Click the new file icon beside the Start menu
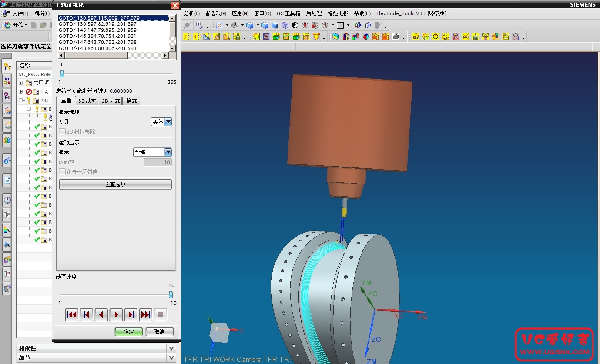600x364 pixels. (x=34, y=25)
